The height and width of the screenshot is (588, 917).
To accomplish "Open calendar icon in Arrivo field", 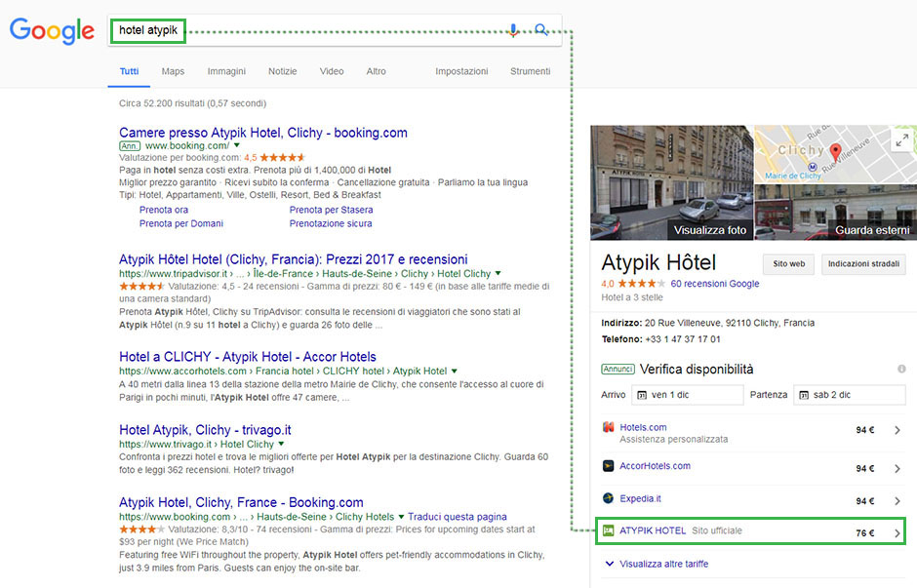I will (x=642, y=395).
